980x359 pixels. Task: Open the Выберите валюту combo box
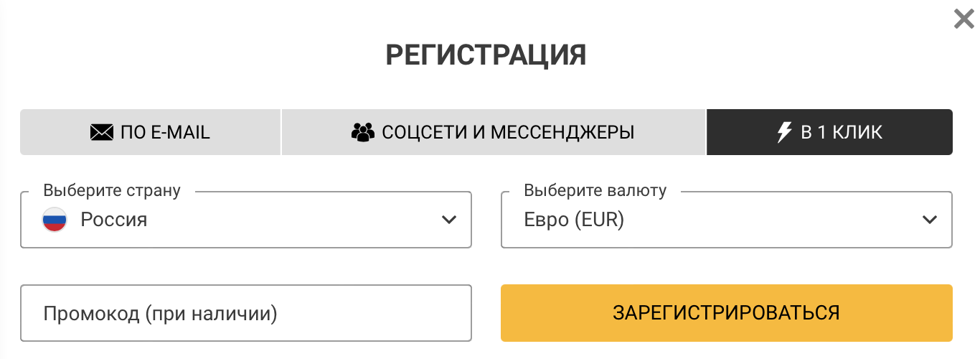[x=726, y=220]
